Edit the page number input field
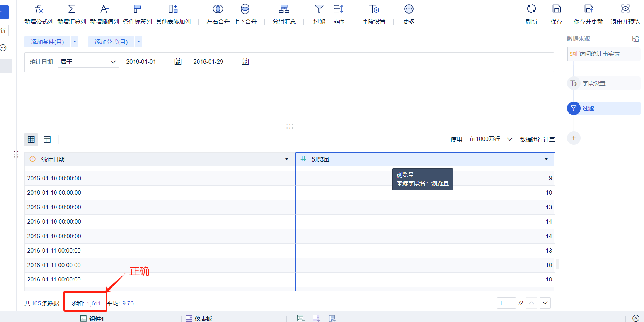 coord(506,303)
